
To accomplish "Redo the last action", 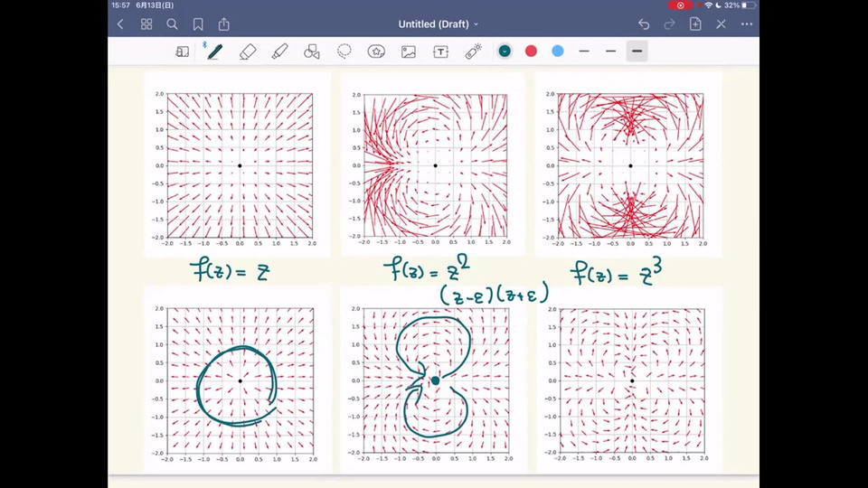I will click(669, 24).
